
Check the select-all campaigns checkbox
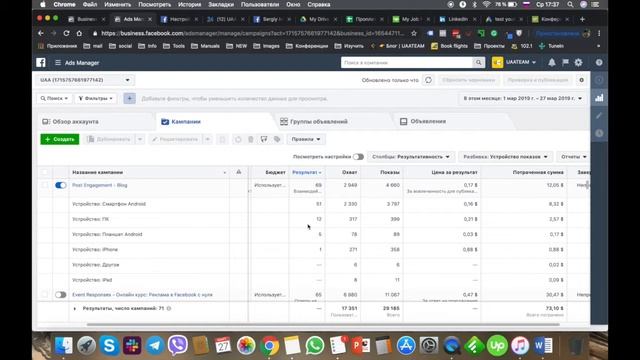[x=44, y=172]
